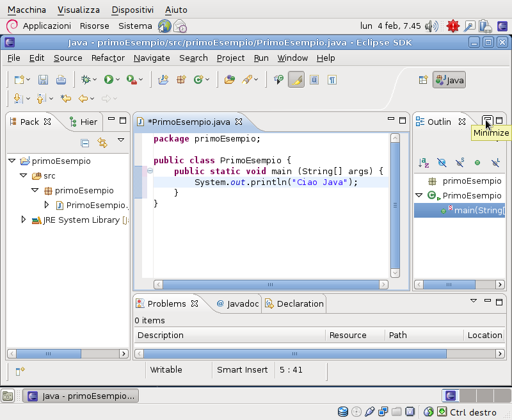512x420 pixels.
Task: Click the System.out.println code line
Action: pos(276,182)
